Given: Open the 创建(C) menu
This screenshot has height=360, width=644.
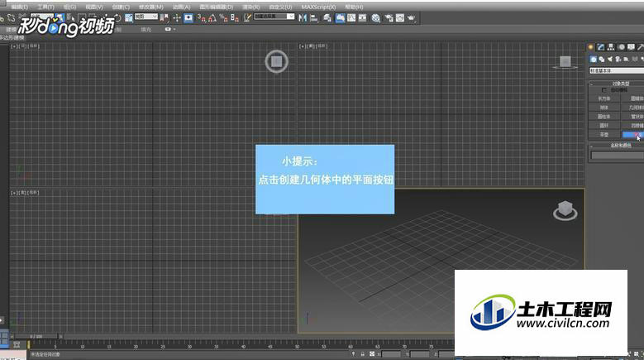Looking at the screenshot, I should click(121, 7).
